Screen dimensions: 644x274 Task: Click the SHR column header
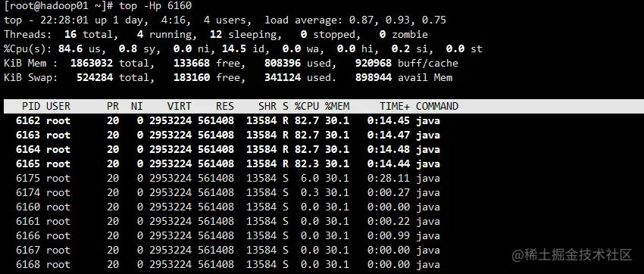click(x=267, y=106)
